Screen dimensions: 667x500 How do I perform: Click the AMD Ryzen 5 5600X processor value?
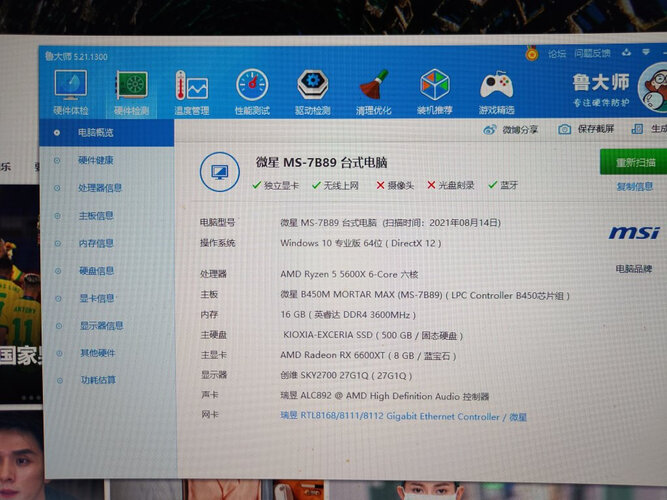pyautogui.click(x=349, y=274)
